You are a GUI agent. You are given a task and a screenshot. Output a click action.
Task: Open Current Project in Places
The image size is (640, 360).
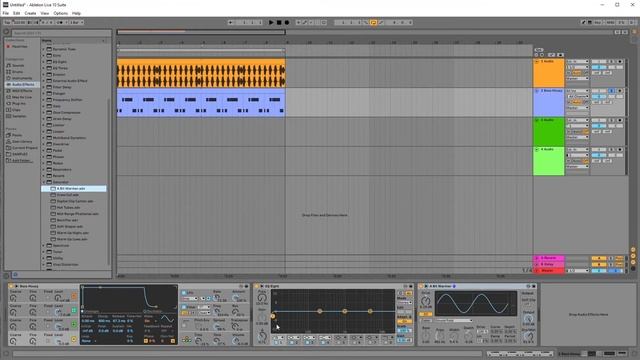[24, 148]
